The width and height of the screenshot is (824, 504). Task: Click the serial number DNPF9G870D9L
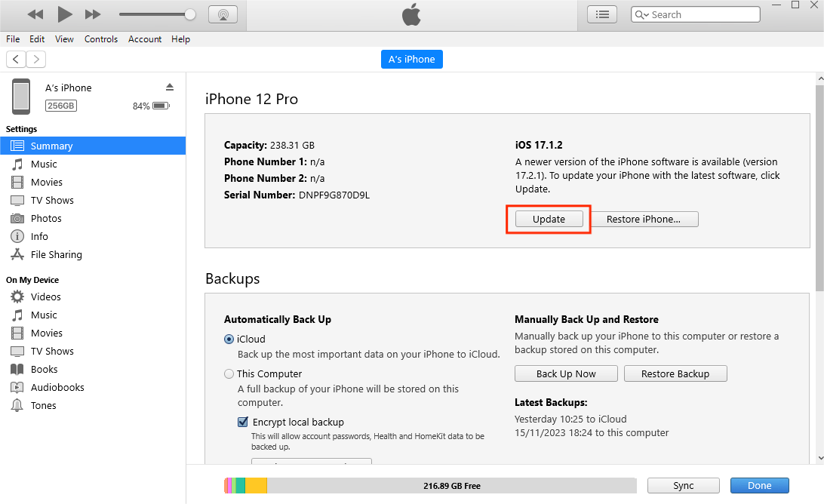(x=334, y=195)
